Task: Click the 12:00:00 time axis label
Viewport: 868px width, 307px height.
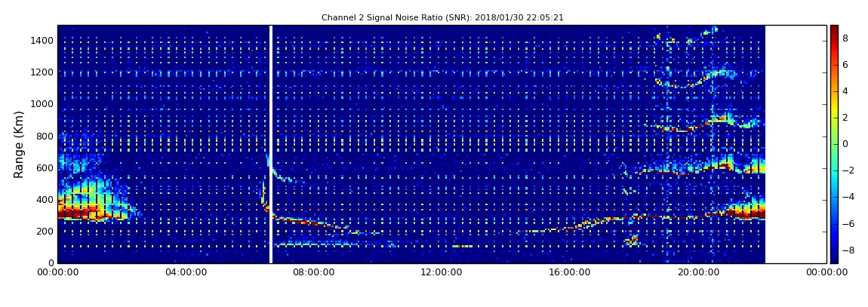Action: pyautogui.click(x=442, y=272)
